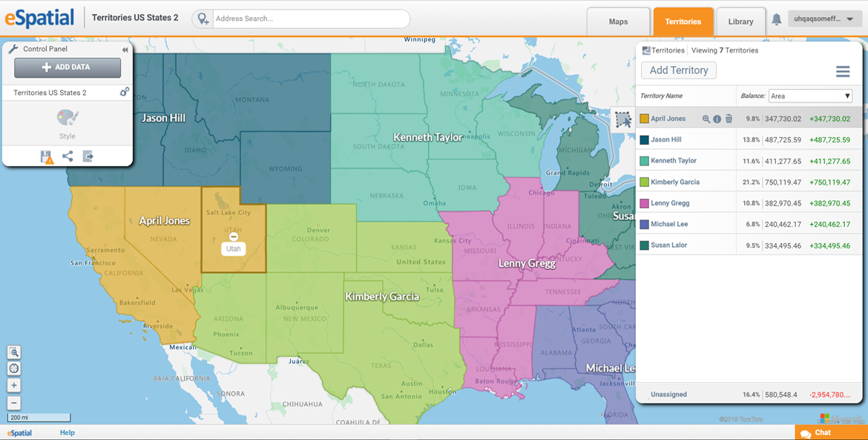The image size is (868, 440).
Task: Click the ADD DATA button
Action: (x=68, y=68)
